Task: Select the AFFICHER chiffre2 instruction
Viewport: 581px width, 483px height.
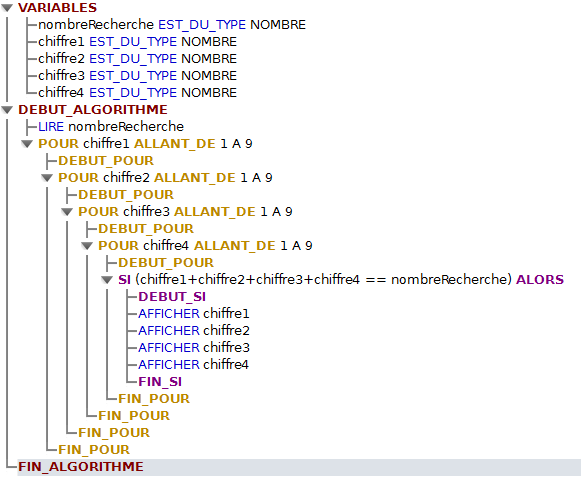Action: pyautogui.click(x=194, y=331)
